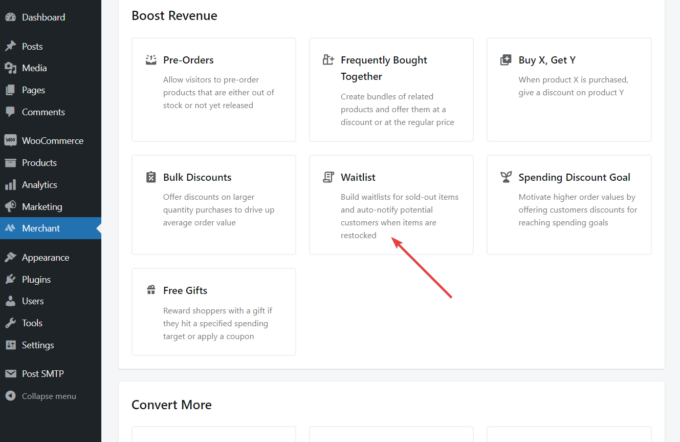The width and height of the screenshot is (680, 442).
Task: Click the Post SMTP envelope icon
Action: pyautogui.click(x=10, y=373)
